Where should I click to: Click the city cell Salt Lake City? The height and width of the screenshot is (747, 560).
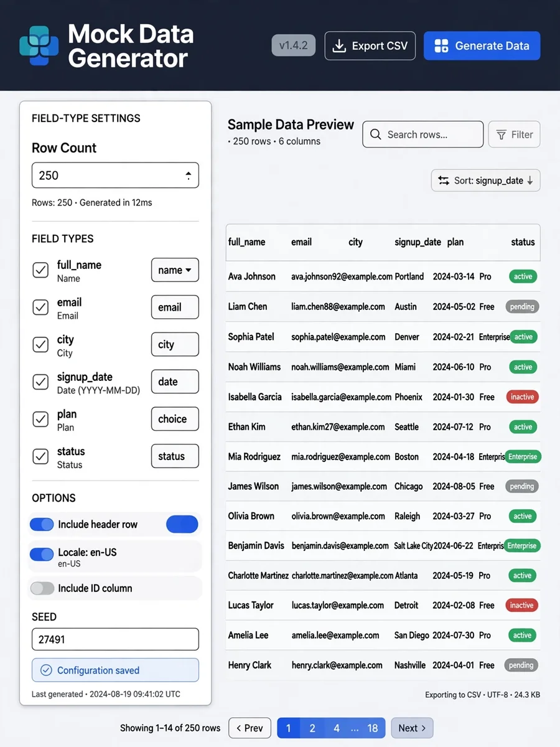(413, 546)
